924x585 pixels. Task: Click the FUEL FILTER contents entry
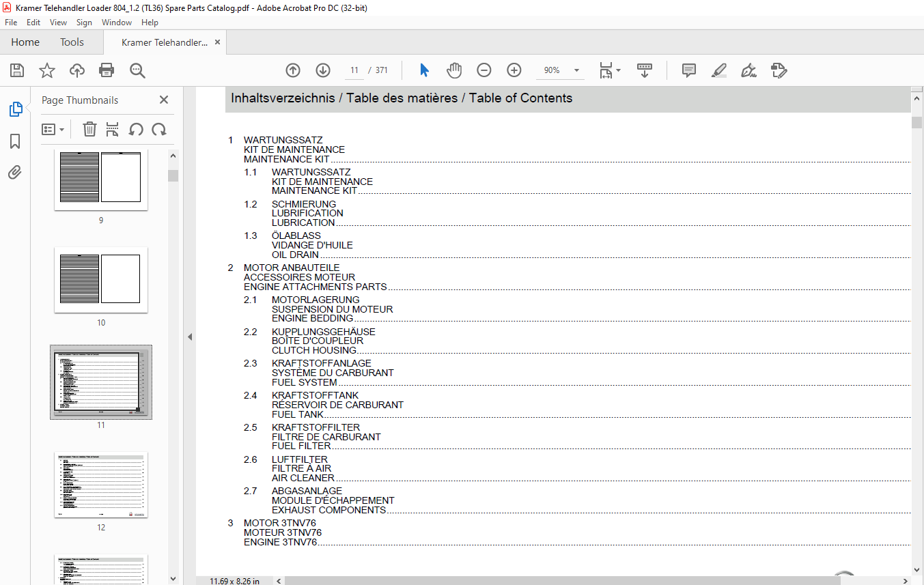(301, 446)
